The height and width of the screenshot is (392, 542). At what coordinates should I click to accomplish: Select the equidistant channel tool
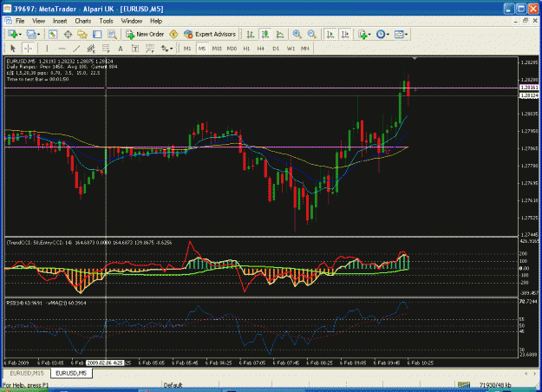[91, 49]
